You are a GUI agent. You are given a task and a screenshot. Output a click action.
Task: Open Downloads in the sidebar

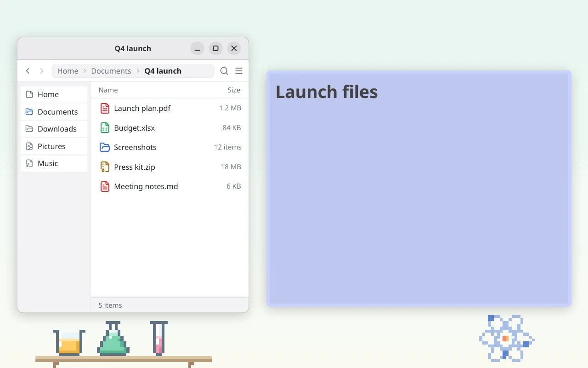[x=54, y=129]
